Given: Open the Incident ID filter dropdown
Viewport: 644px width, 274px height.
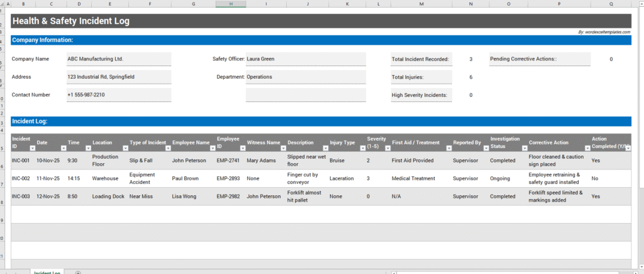Looking at the screenshot, I should pyautogui.click(x=33, y=148).
